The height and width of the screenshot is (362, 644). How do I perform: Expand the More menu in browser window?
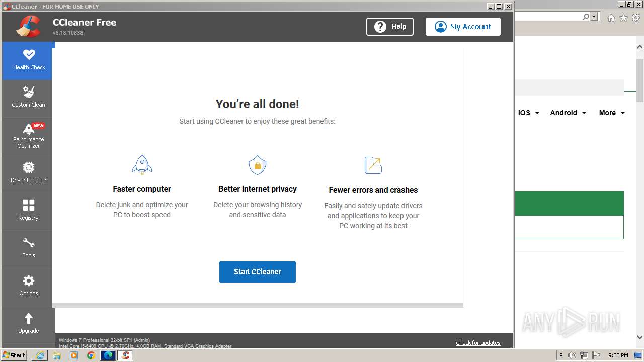click(x=612, y=113)
